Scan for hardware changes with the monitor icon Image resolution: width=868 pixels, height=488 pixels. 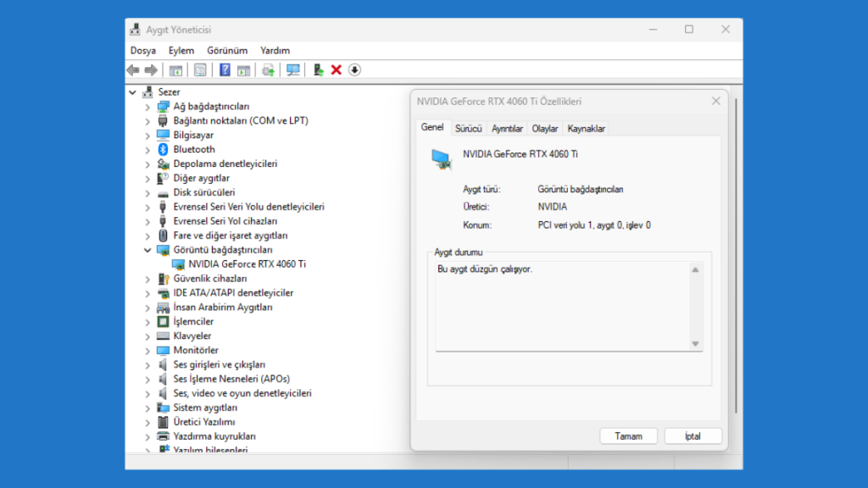click(x=292, y=70)
